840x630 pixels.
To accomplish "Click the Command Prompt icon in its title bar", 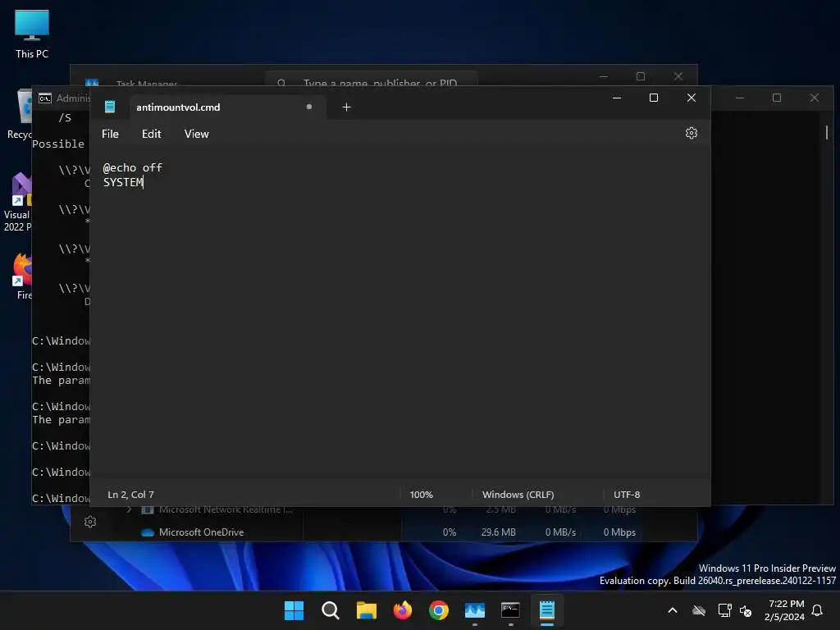I will (45, 98).
